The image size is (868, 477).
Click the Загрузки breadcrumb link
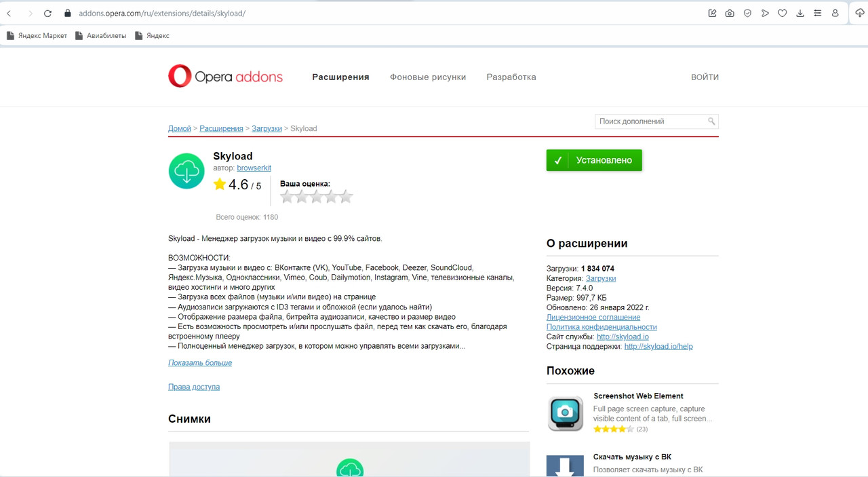coord(267,128)
